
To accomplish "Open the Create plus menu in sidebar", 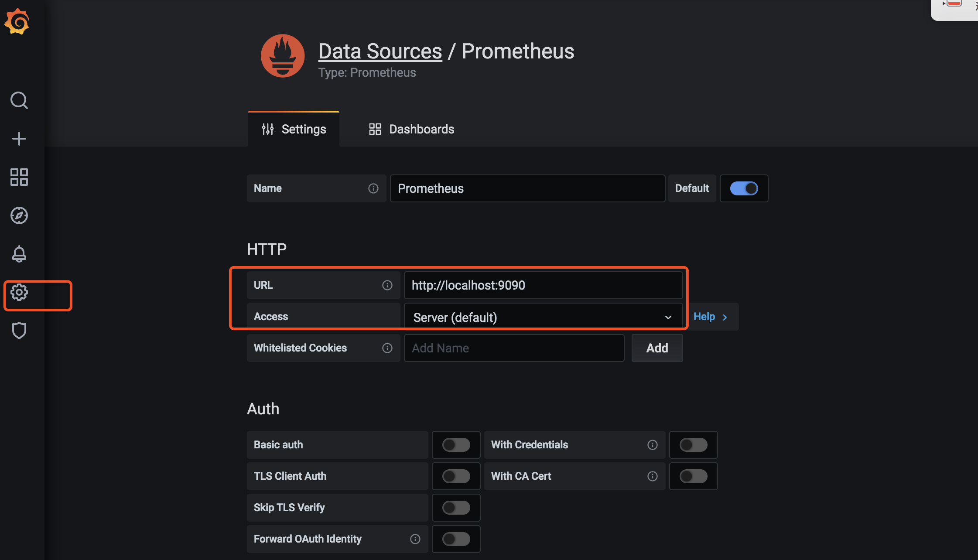I will (x=19, y=139).
